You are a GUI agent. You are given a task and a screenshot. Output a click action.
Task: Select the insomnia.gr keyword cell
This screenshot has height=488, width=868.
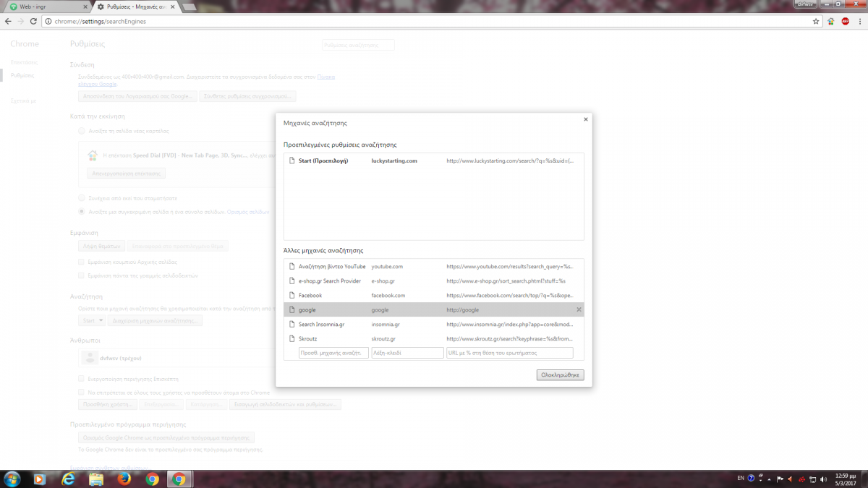(386, 325)
